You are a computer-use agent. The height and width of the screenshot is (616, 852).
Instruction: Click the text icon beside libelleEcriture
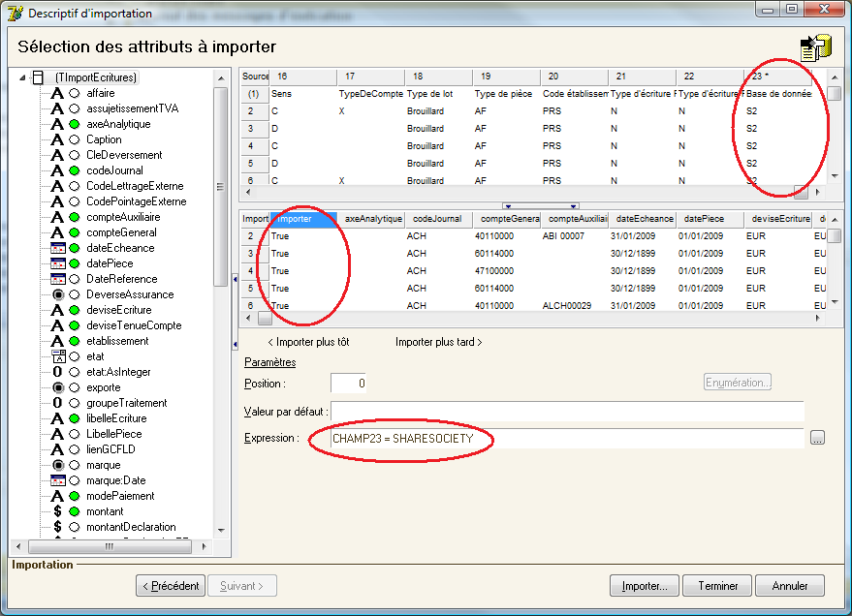(x=57, y=418)
